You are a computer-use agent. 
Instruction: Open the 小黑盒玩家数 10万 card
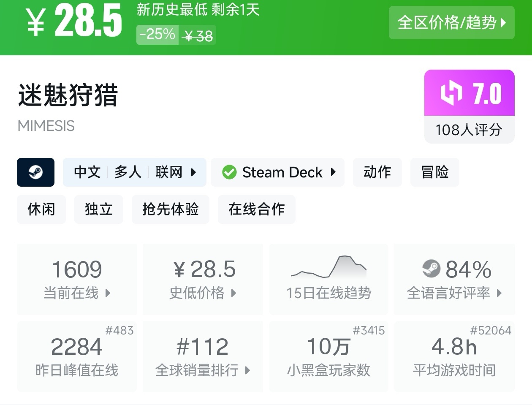[x=328, y=356]
